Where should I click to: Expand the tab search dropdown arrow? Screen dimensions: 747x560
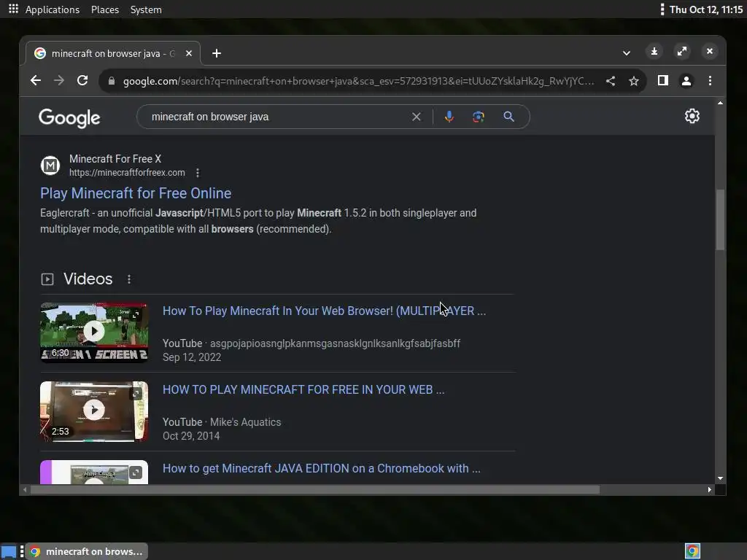click(x=627, y=52)
